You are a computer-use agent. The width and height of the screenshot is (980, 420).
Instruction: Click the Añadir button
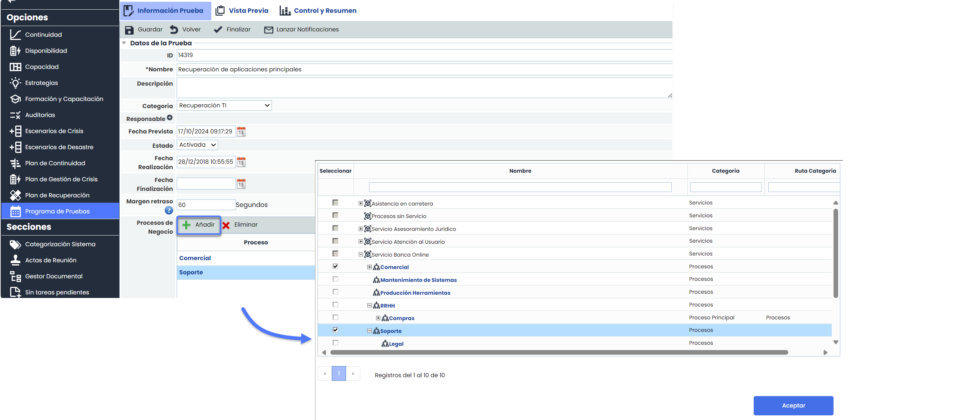click(x=199, y=225)
